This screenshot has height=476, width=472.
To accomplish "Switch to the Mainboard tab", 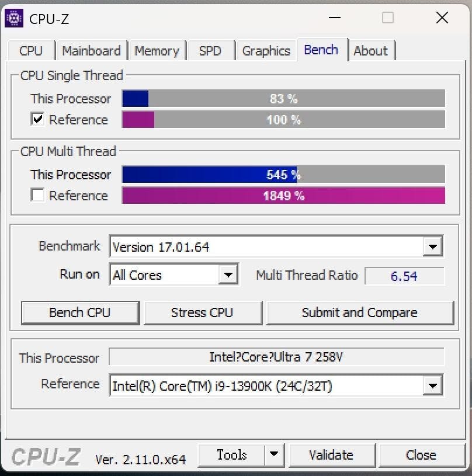I will (x=91, y=51).
